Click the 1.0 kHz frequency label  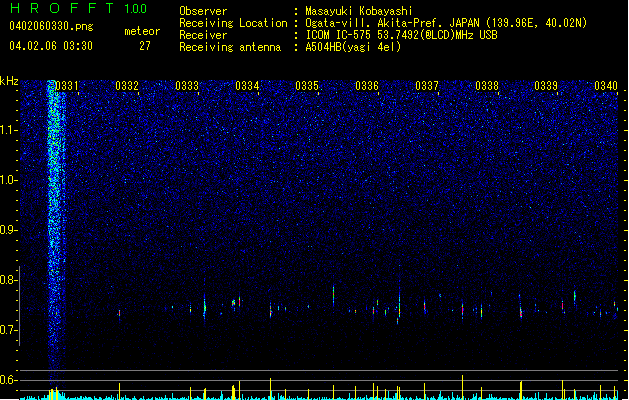pyautogui.click(x=8, y=180)
